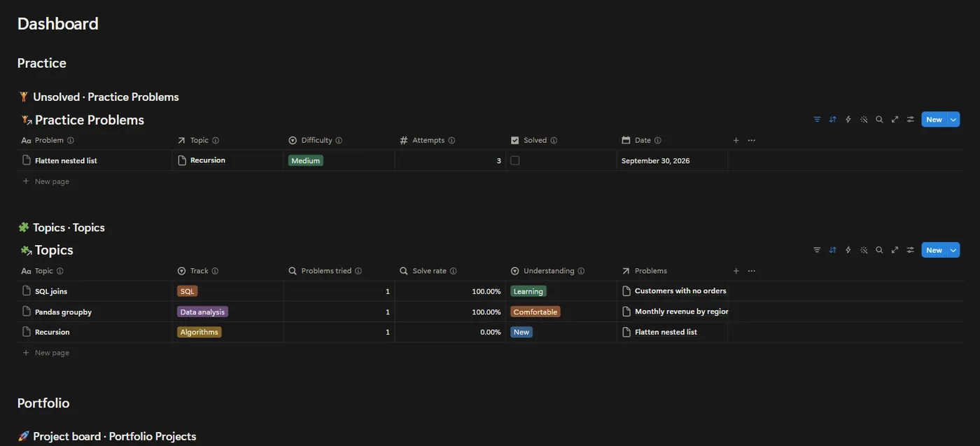The height and width of the screenshot is (446, 980).
Task: Open Recursion topic row in Topics
Action: click(x=52, y=332)
